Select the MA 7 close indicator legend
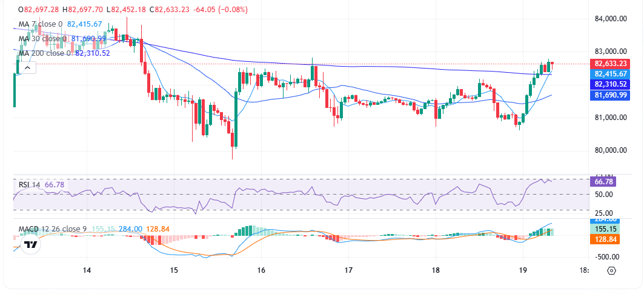The width and height of the screenshot is (644, 294). (60, 24)
